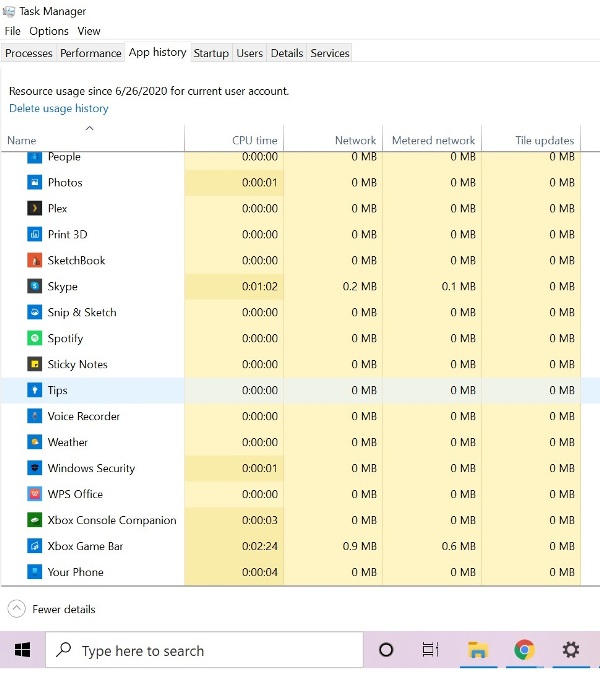Select the Weather row name
Screen dimensions: 600x678
[67, 442]
